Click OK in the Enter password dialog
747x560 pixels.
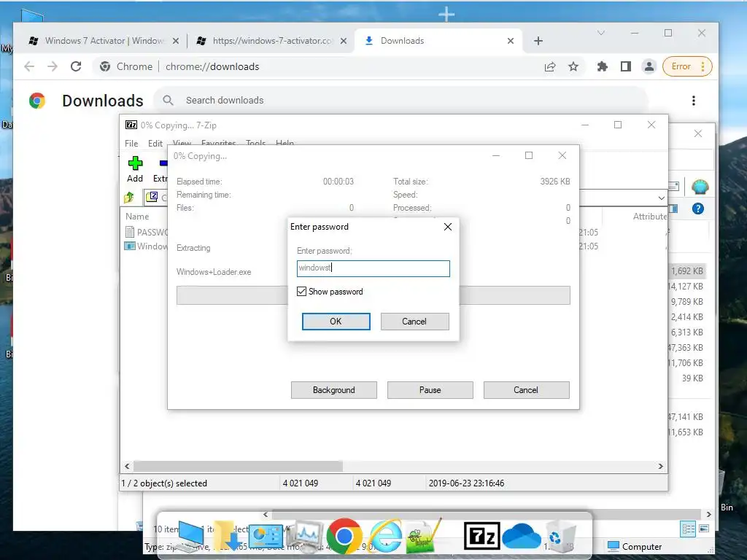point(336,322)
